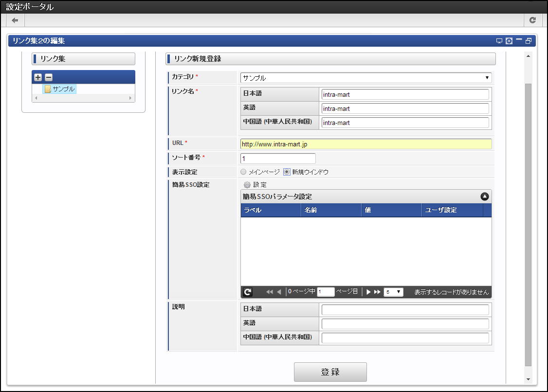The height and width of the screenshot is (392, 548).
Task: Click the URL input field
Action: pyautogui.click(x=366, y=144)
